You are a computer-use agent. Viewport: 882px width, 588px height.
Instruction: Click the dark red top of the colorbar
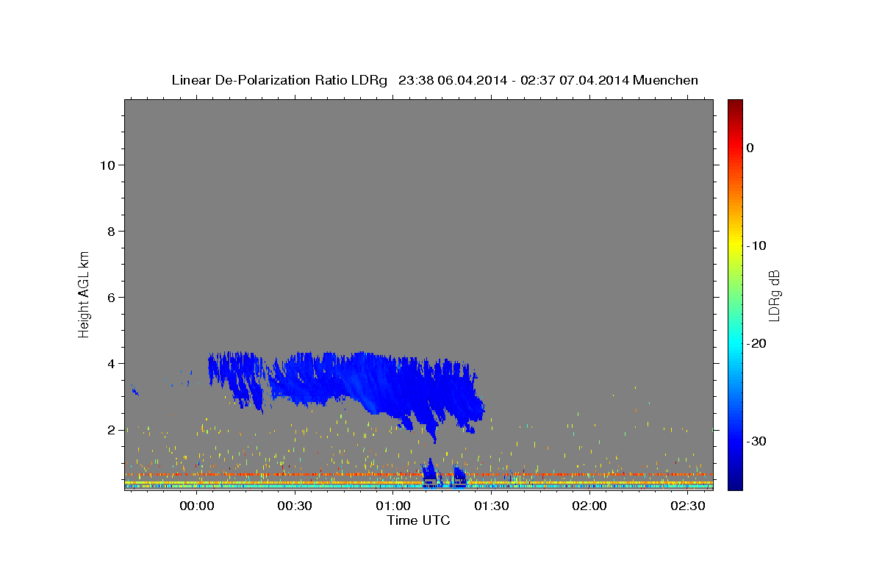[x=735, y=105]
